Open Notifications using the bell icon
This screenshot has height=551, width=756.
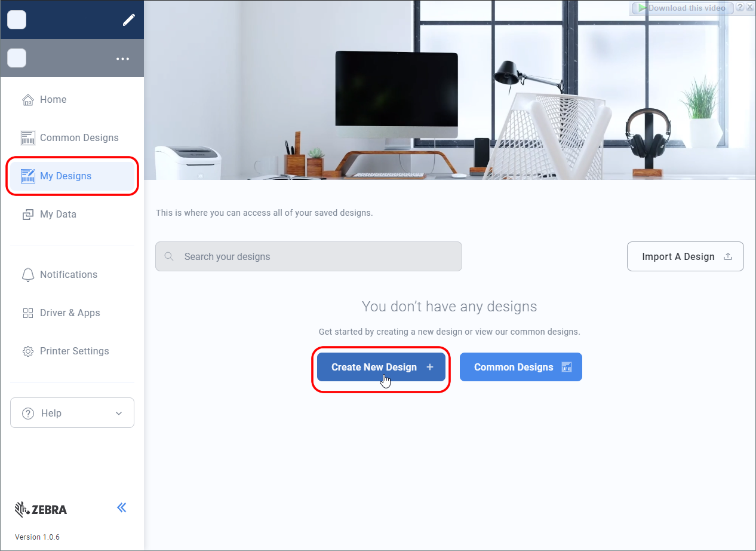pyautogui.click(x=27, y=274)
